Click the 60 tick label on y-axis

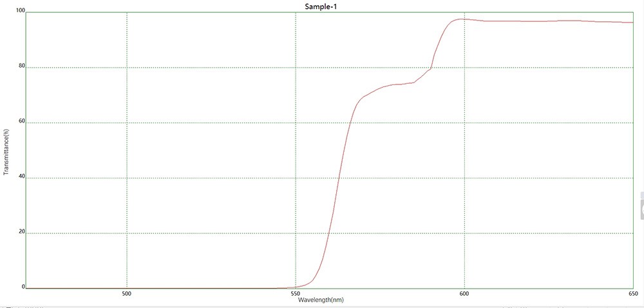click(x=21, y=122)
